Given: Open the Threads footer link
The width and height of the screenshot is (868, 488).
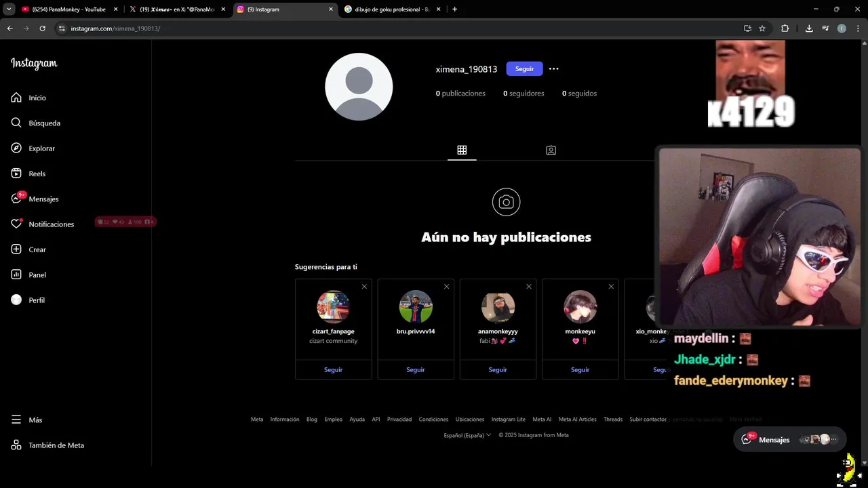Looking at the screenshot, I should click(x=613, y=419).
